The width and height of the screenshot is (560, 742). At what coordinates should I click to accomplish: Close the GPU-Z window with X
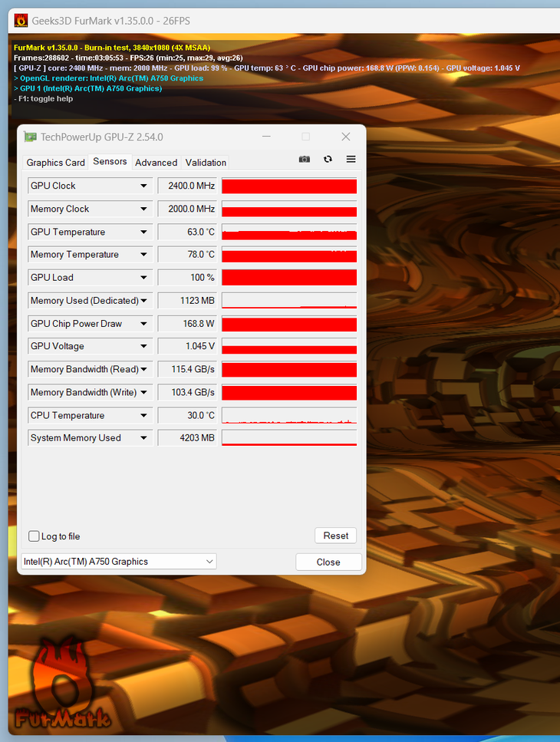pos(345,137)
